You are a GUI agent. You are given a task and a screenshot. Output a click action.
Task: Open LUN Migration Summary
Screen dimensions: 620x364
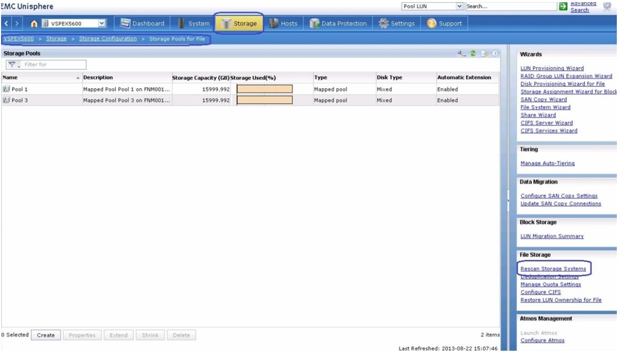click(552, 236)
